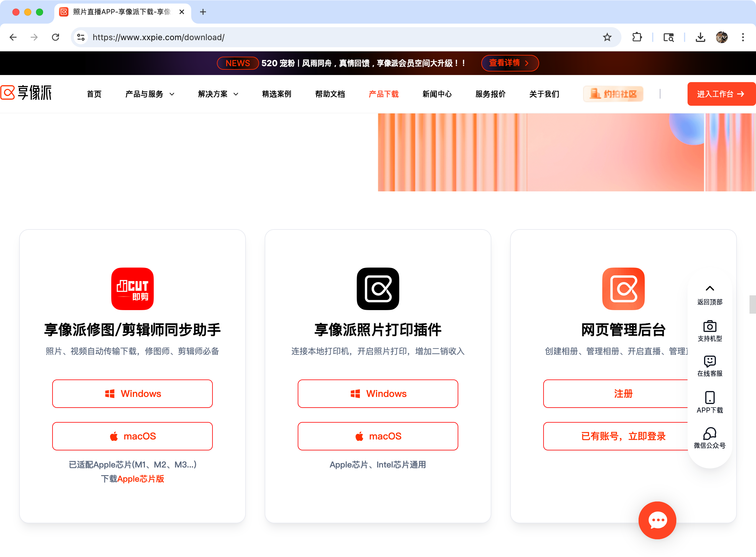Open 精选案例 in the navigation
Screen dimensions: 756x557
(276, 94)
